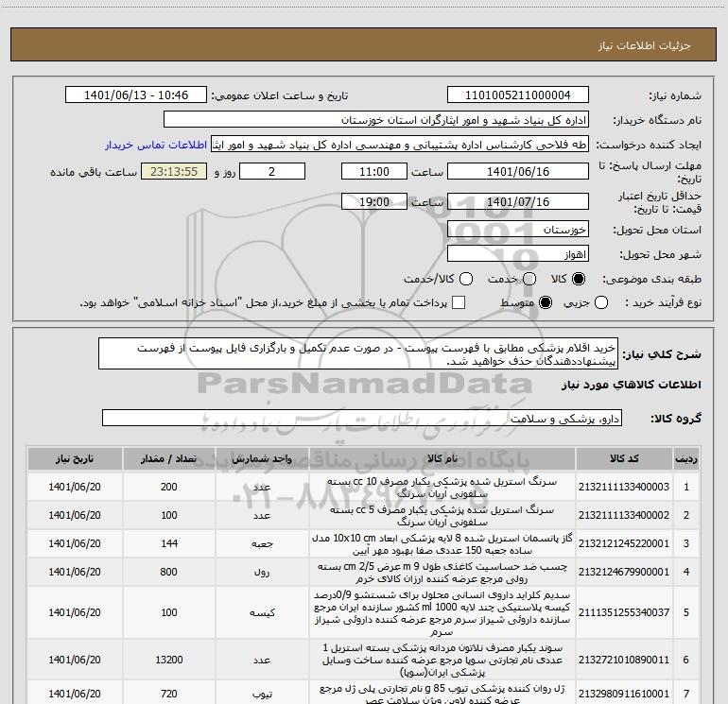The width and height of the screenshot is (728, 704).
Task: Click the need number field 1101005211000004
Action: (x=518, y=95)
